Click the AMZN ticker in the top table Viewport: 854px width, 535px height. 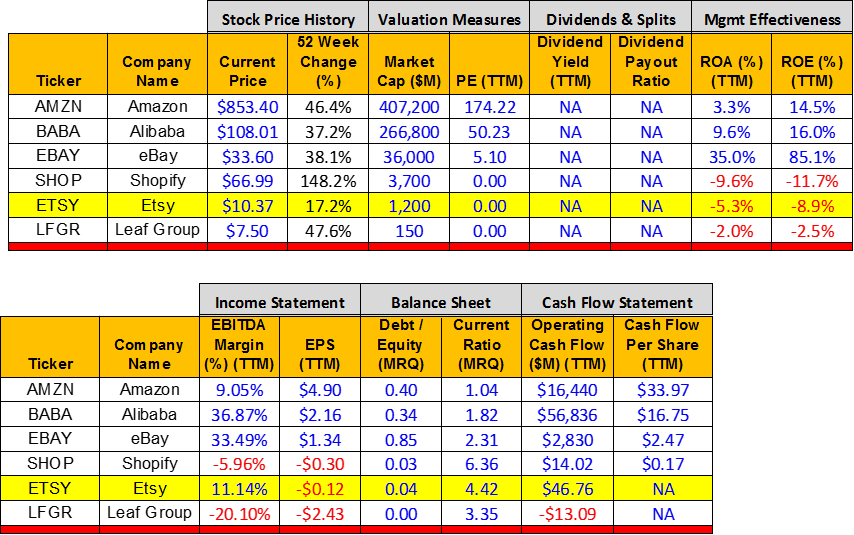(58, 106)
